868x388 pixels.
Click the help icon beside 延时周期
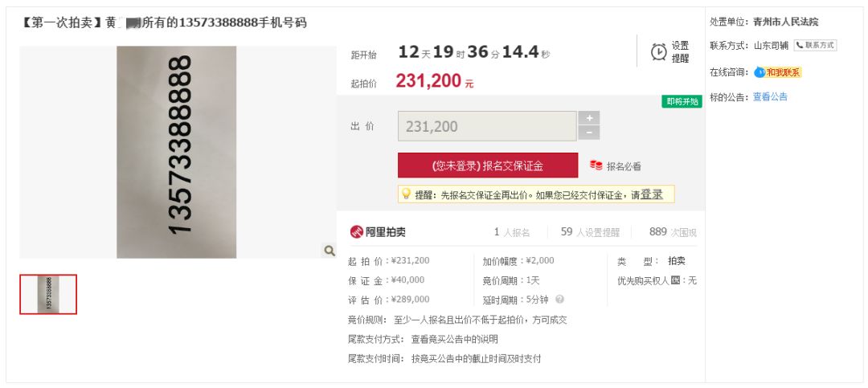pos(559,300)
